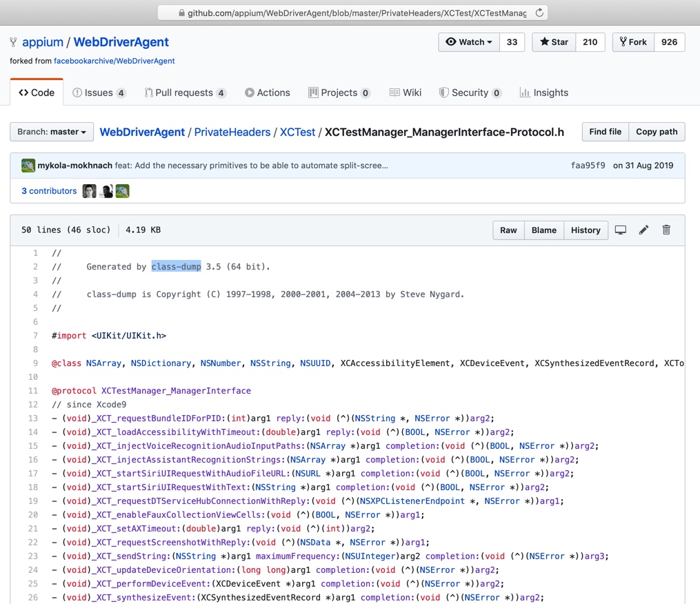Viewport: 700px width, 604px height.
Task: Delete this file with the trash icon
Action: (666, 230)
